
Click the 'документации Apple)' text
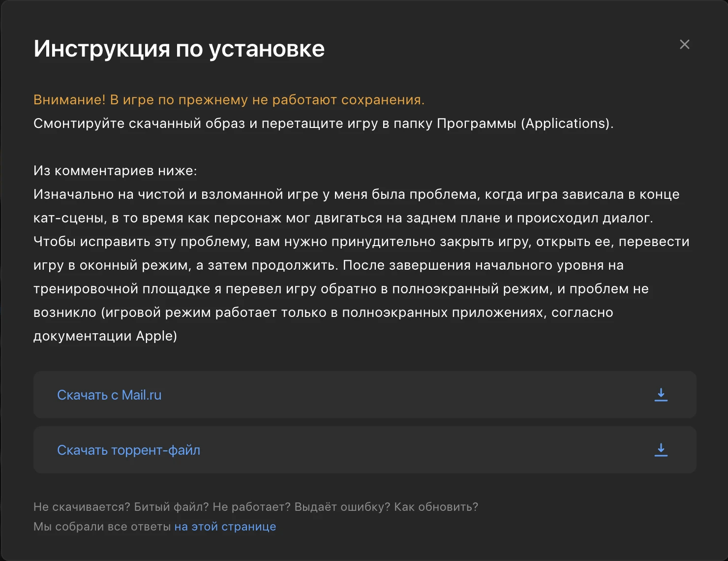[x=105, y=336]
